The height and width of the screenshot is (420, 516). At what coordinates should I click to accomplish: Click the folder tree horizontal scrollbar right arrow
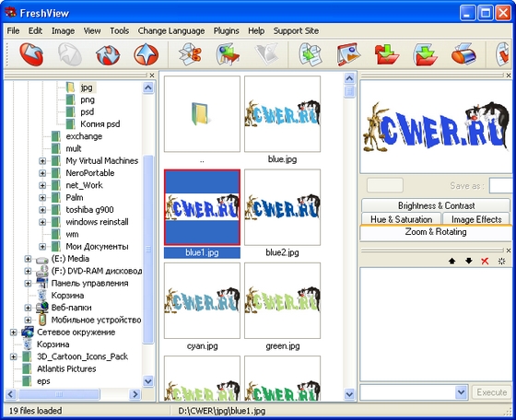[x=135, y=393]
